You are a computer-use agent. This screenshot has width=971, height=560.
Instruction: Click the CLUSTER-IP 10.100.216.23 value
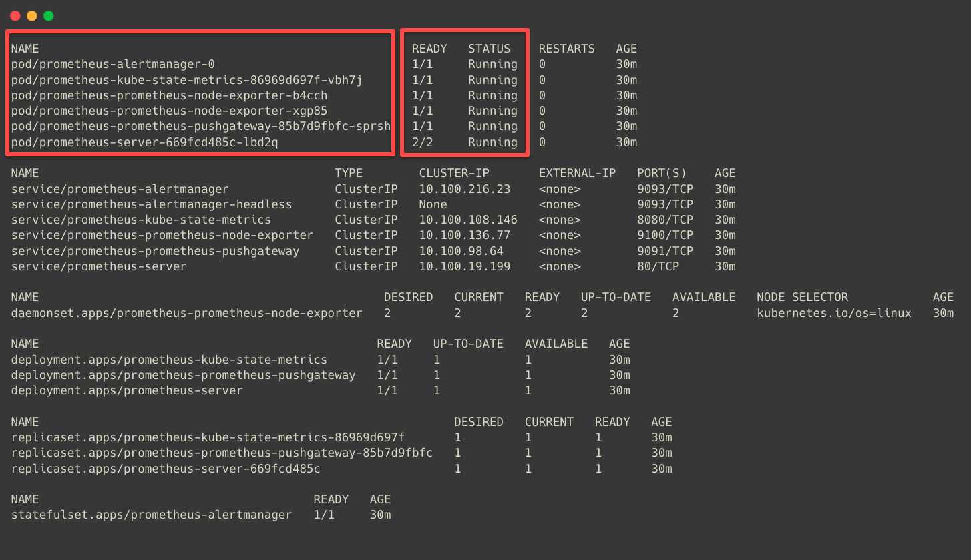click(457, 189)
